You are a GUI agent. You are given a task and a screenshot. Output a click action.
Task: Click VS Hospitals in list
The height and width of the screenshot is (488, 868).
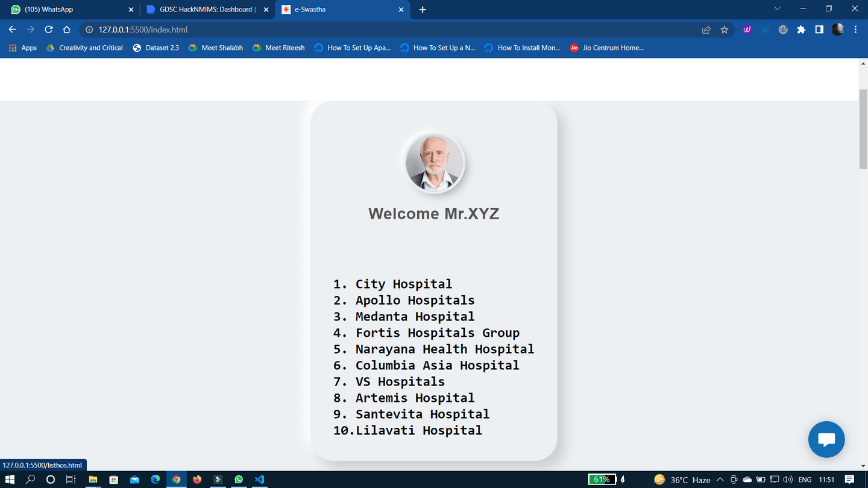[x=400, y=381]
